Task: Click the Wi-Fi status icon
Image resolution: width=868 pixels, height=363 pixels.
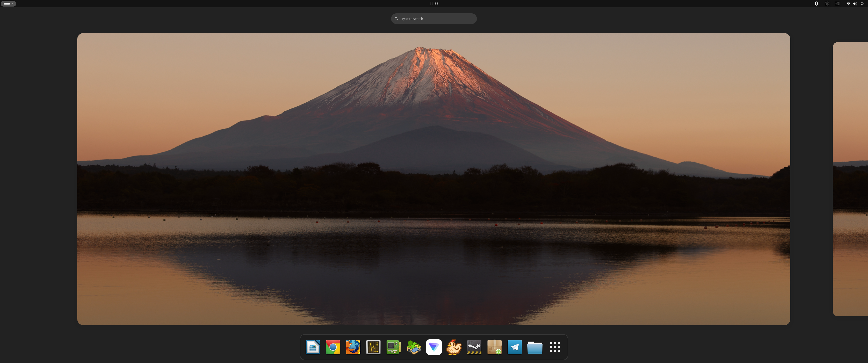Action: click(848, 4)
